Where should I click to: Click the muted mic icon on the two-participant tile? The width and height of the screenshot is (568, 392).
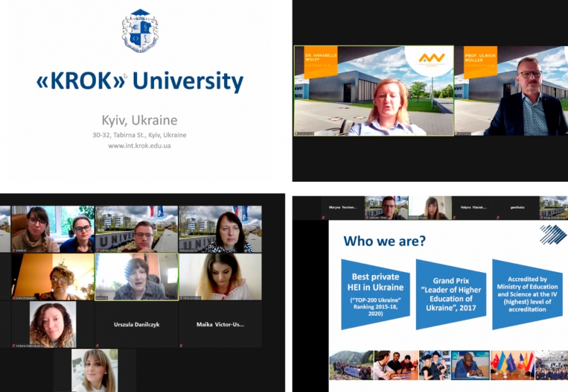coord(14,251)
